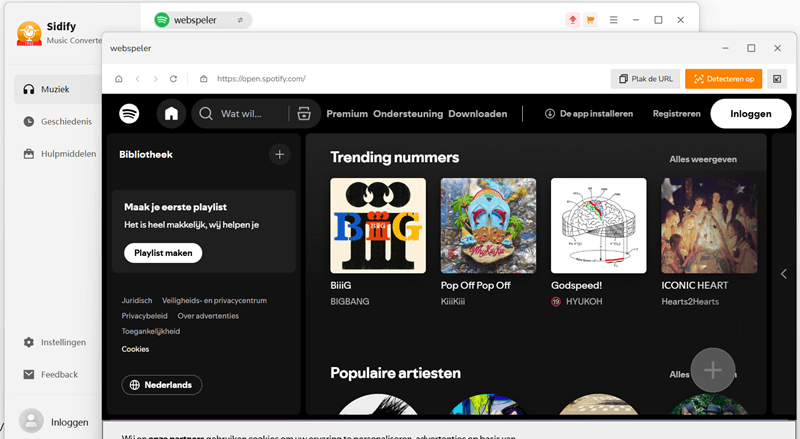Click the BiiiG track title

(340, 285)
